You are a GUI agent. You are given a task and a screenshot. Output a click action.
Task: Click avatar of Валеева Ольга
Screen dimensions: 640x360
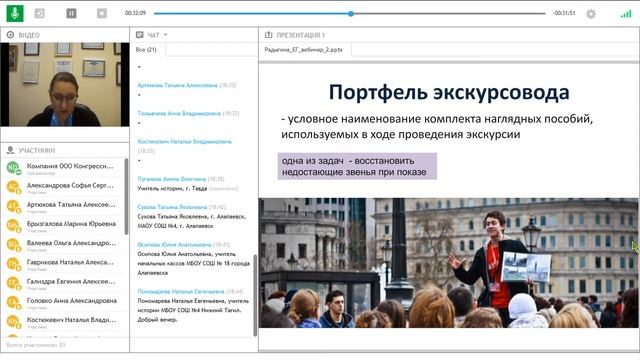(13, 244)
